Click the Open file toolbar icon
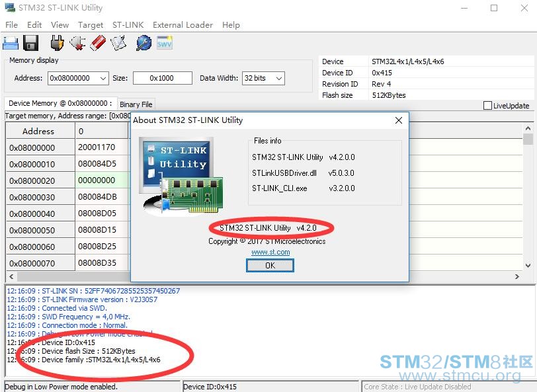This screenshot has width=537, height=392. 11,43
